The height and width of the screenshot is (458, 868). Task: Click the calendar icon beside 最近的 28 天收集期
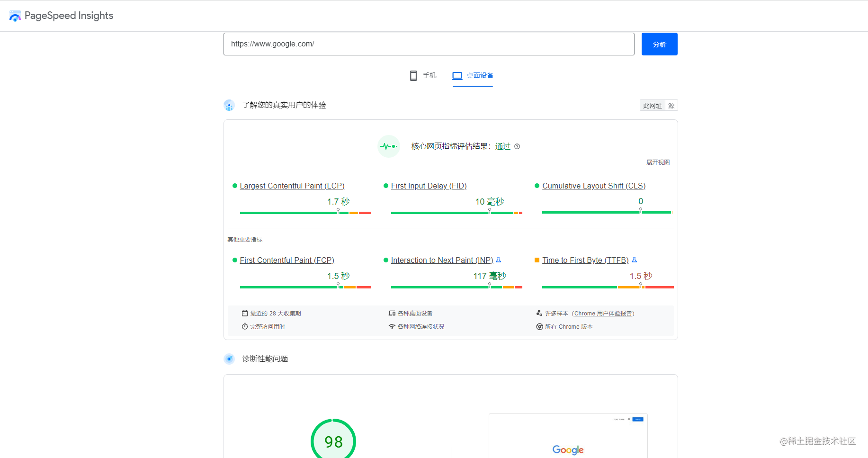245,313
